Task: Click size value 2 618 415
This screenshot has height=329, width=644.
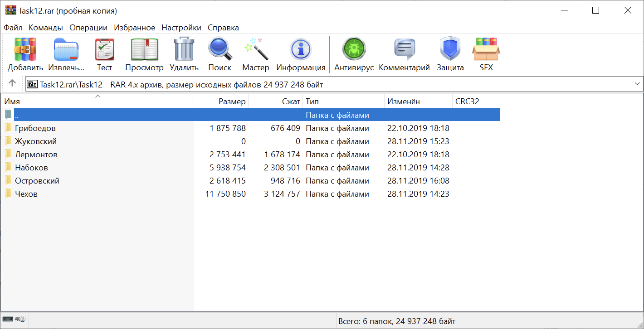Action: 228,181
